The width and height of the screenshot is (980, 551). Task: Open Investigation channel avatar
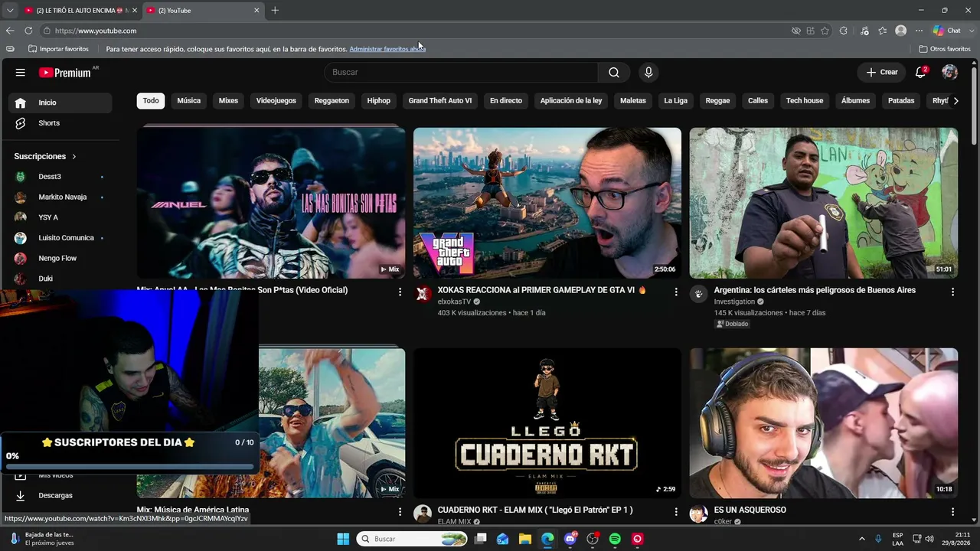(x=698, y=295)
